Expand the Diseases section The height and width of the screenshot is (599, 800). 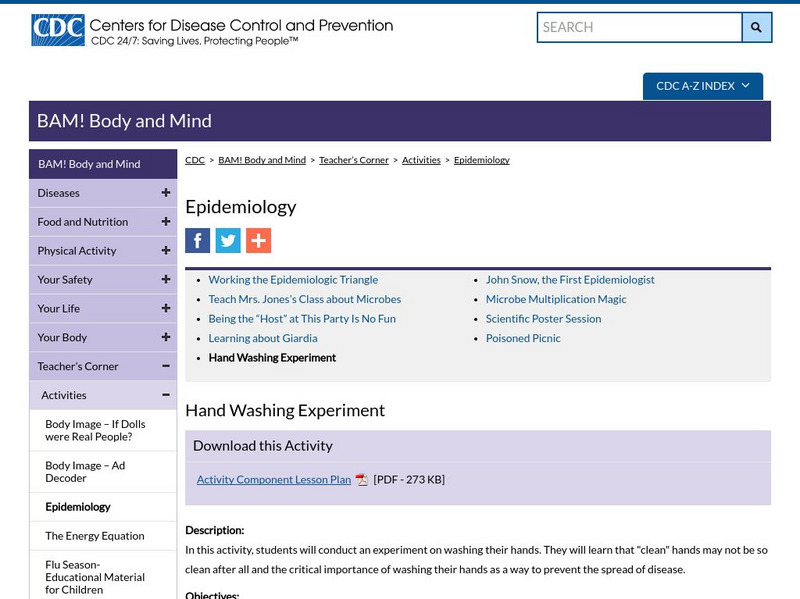click(x=166, y=193)
